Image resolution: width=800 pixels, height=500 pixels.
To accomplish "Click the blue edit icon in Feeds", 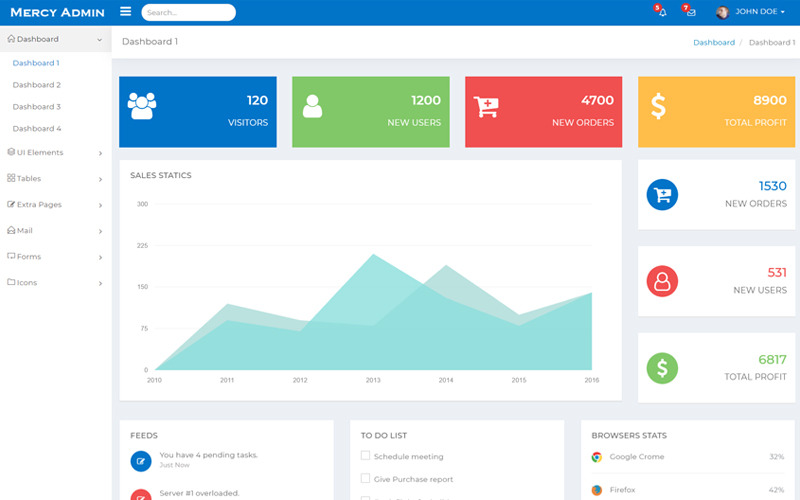I will coord(141,461).
